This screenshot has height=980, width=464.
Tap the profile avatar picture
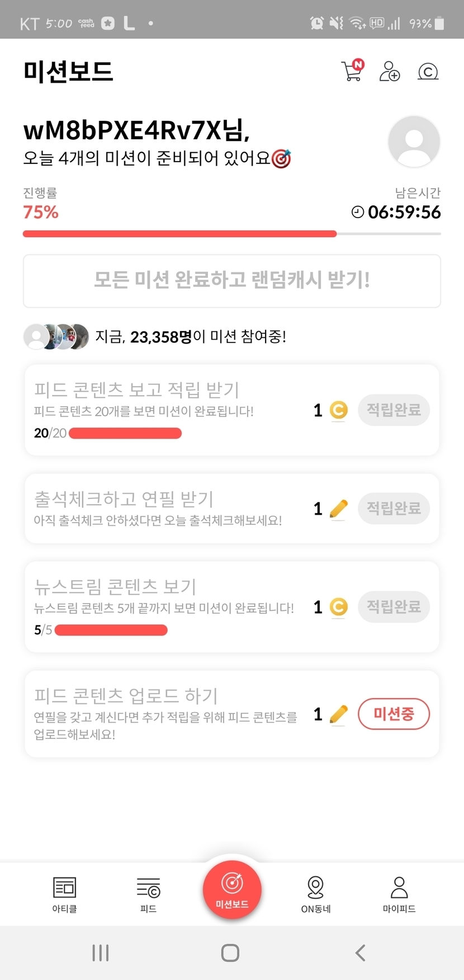pos(414,142)
